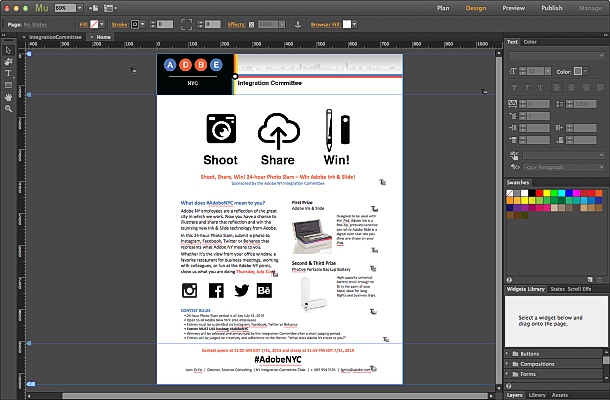This screenshot has width=610, height=400.
Task: Click the Stroke link label
Action: [119, 25]
